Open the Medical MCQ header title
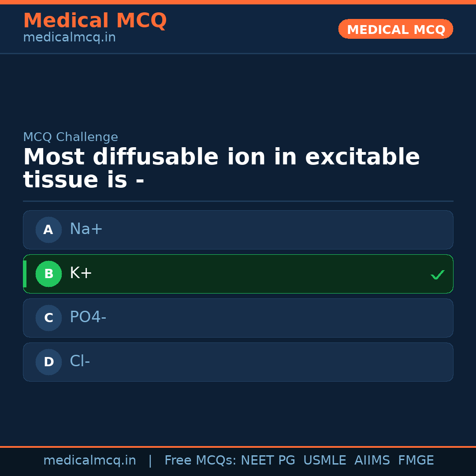This screenshot has height=476, width=476. pos(95,21)
